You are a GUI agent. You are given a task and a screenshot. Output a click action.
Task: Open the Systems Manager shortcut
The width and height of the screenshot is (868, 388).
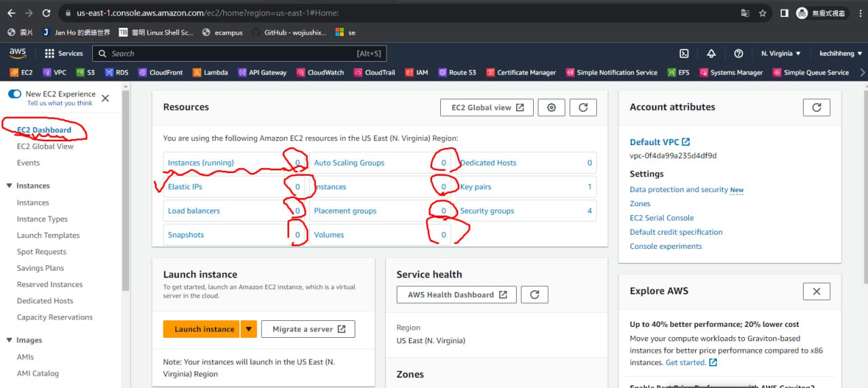[731, 73]
